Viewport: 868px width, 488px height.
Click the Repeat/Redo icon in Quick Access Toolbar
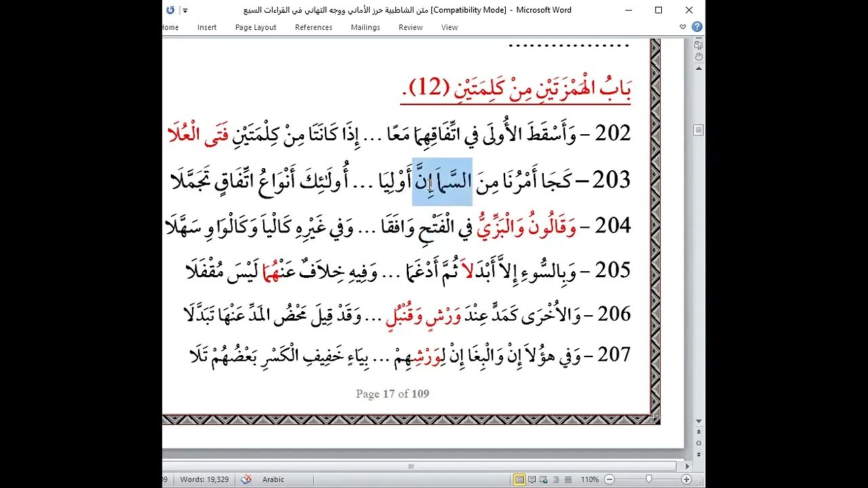coord(170,10)
